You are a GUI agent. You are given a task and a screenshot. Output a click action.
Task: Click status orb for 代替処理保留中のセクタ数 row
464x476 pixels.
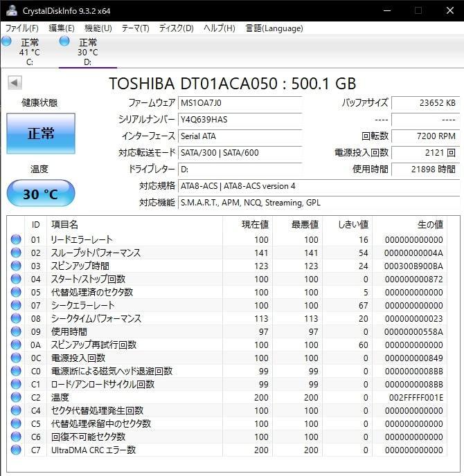pyautogui.click(x=16, y=424)
